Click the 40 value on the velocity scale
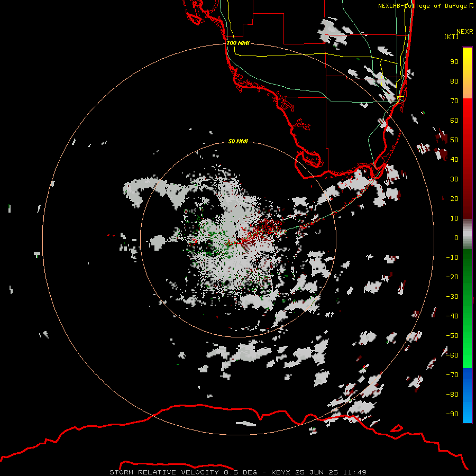Viewport: 476px width, 476px height. point(454,160)
